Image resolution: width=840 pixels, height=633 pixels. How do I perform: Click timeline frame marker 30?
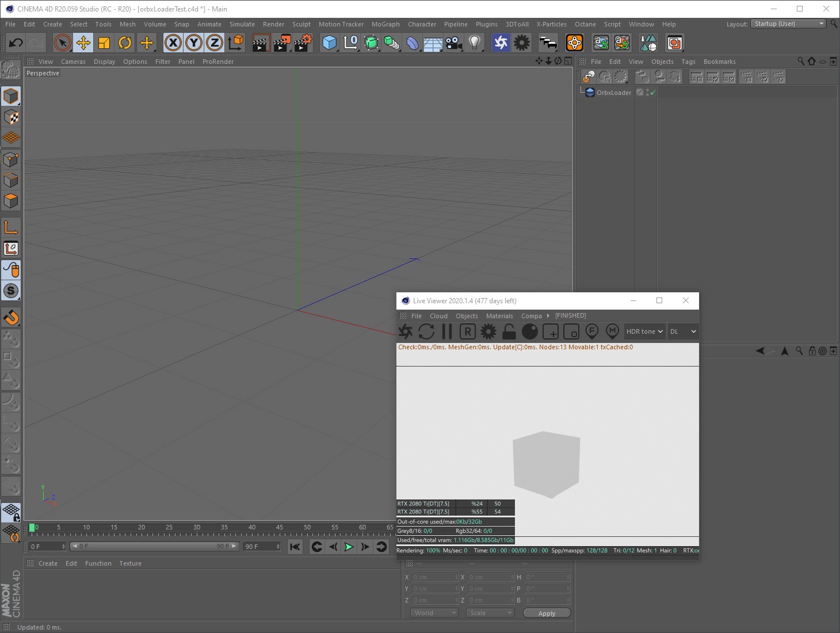coord(197,527)
